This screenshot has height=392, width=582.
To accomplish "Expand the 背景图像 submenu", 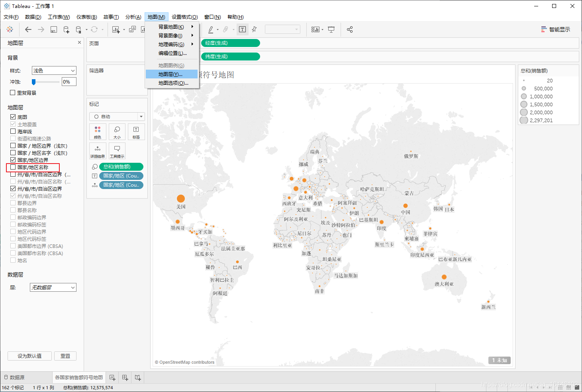I will pyautogui.click(x=172, y=35).
